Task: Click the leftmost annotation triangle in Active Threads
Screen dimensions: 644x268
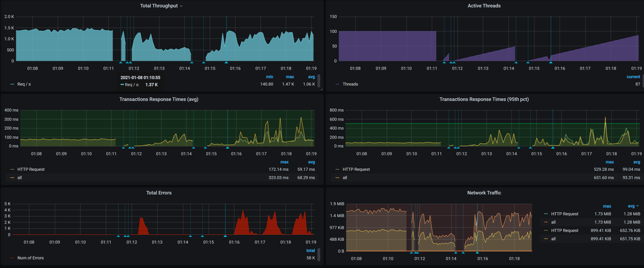Action: pyautogui.click(x=444, y=63)
